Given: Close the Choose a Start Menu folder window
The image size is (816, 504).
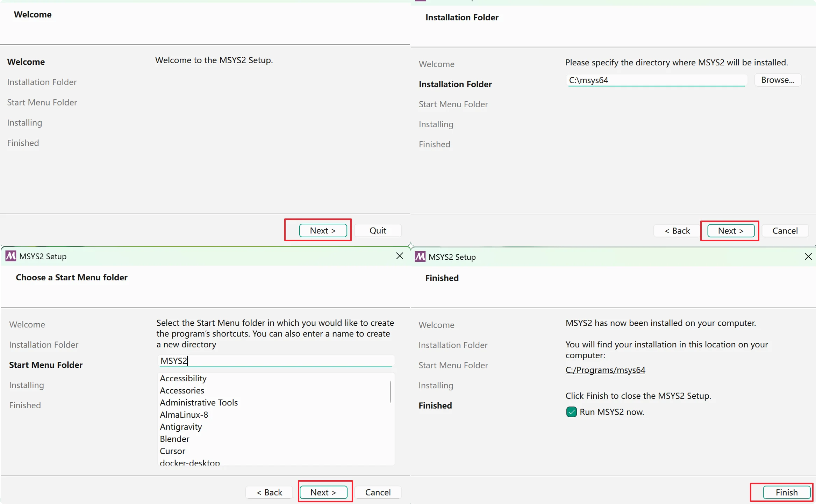Looking at the screenshot, I should coord(400,256).
